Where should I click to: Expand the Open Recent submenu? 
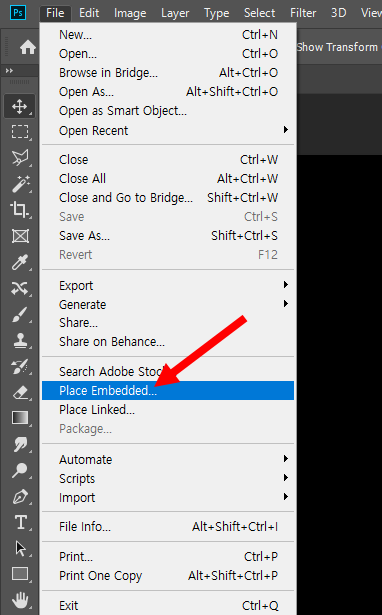click(168, 130)
